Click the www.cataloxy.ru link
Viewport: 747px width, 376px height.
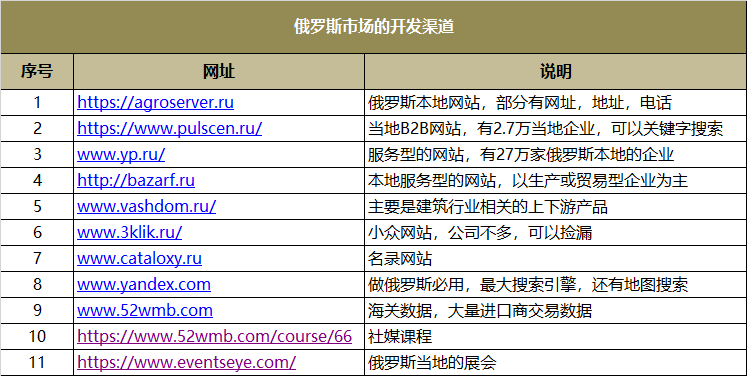point(140,258)
